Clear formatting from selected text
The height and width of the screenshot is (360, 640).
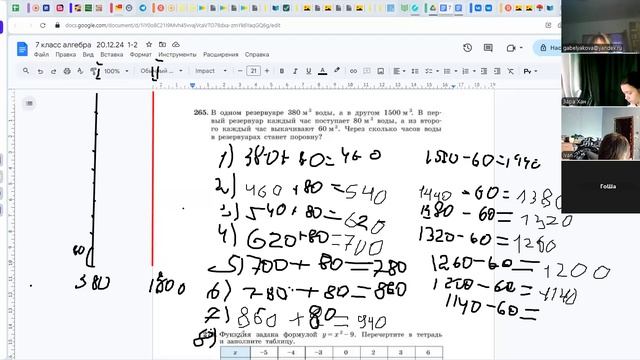[x=510, y=71]
